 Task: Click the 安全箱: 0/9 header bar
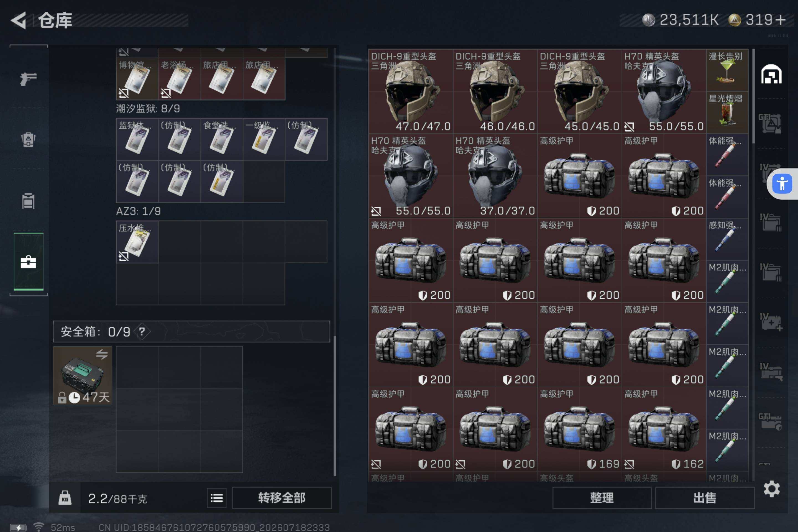[x=191, y=331]
